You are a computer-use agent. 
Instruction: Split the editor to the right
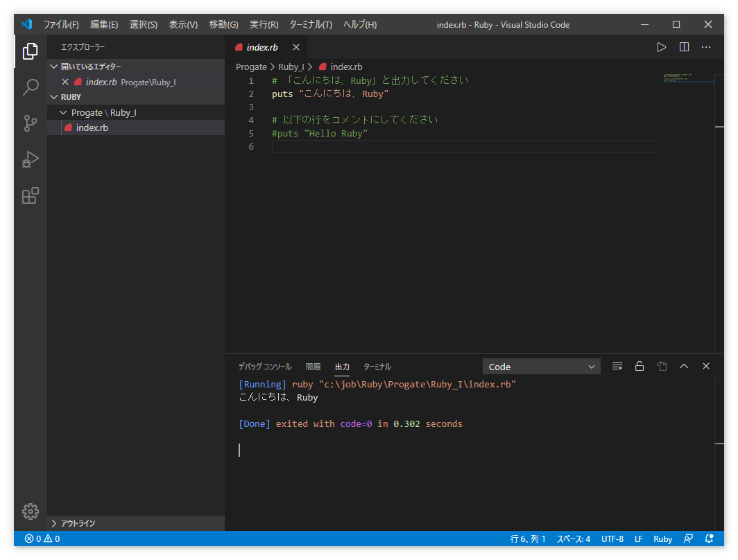click(x=684, y=47)
